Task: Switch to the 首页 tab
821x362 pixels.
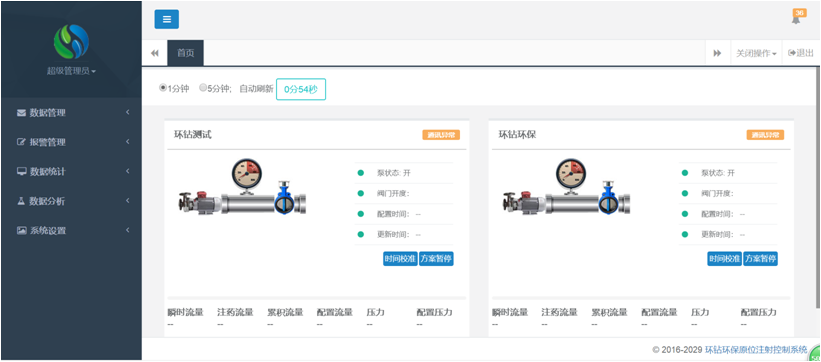Action: click(x=185, y=53)
